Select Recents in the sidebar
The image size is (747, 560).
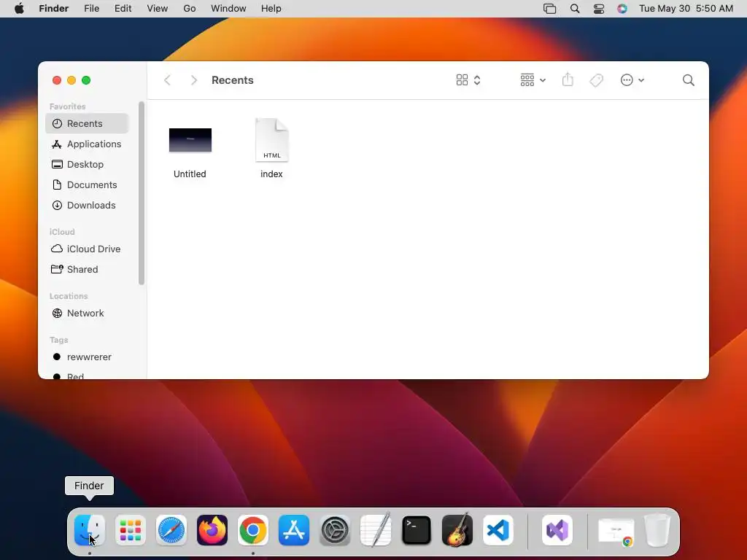pos(88,123)
